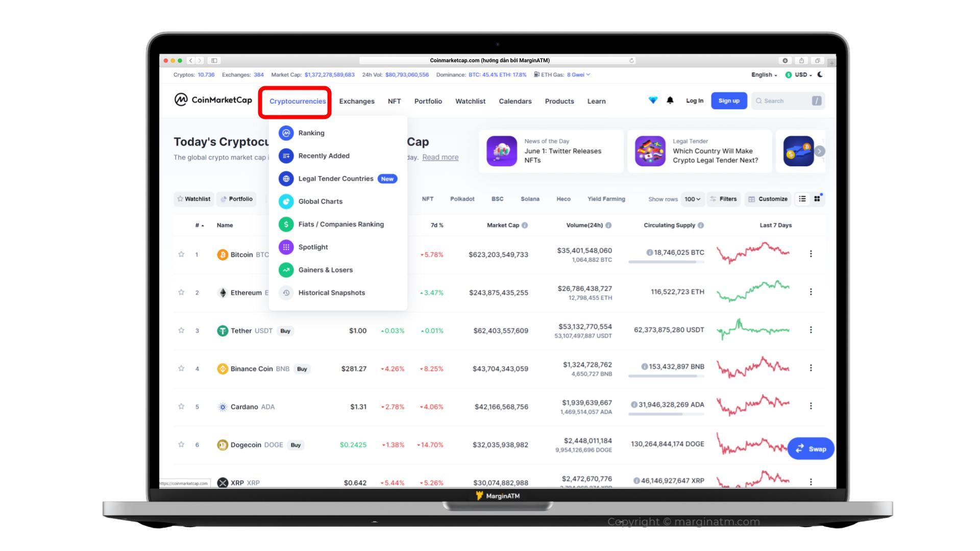Toggle the Watchlist tab above the table
980x551 pixels.
point(194,198)
